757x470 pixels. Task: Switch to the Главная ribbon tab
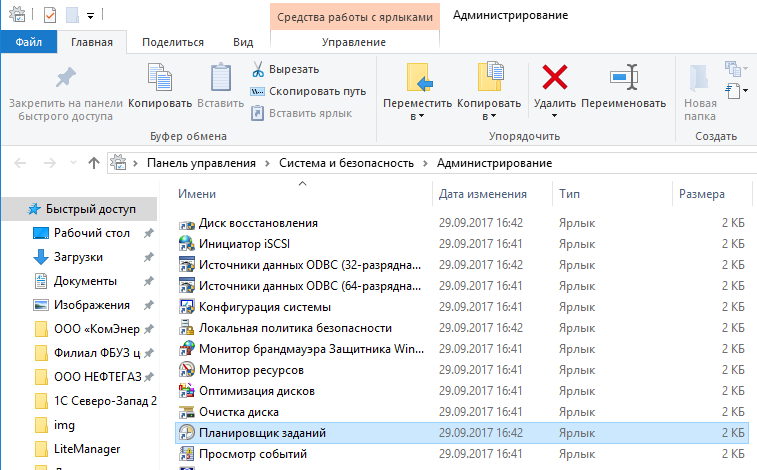pos(92,42)
